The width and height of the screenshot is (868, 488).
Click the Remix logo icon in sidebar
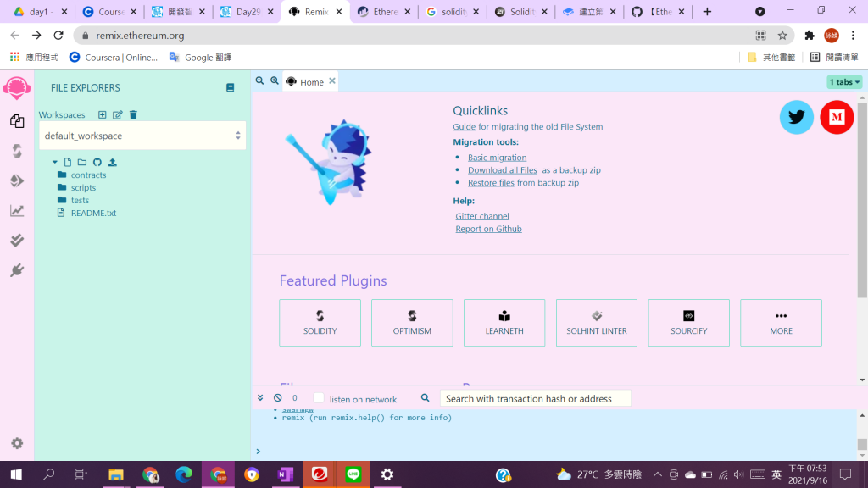pyautogui.click(x=17, y=88)
